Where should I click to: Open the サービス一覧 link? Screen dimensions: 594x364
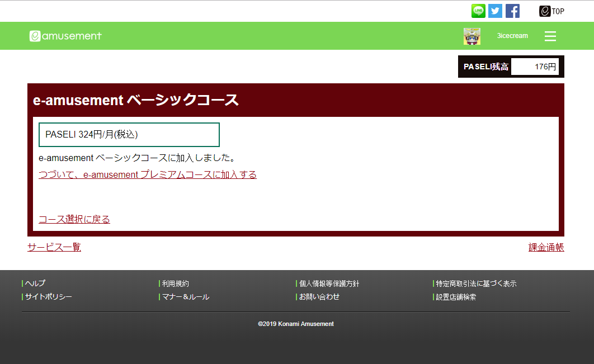54,247
